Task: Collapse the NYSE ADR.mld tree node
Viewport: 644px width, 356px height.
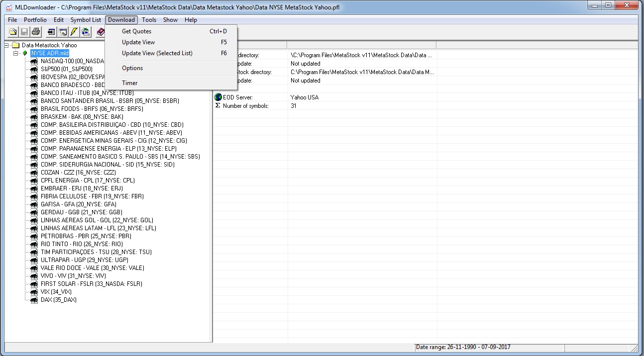Action: click(16, 53)
